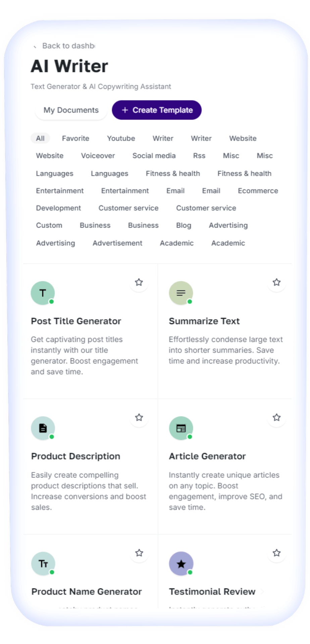310x644 pixels.
Task: Filter templates by Youtube
Action: pos(121,138)
